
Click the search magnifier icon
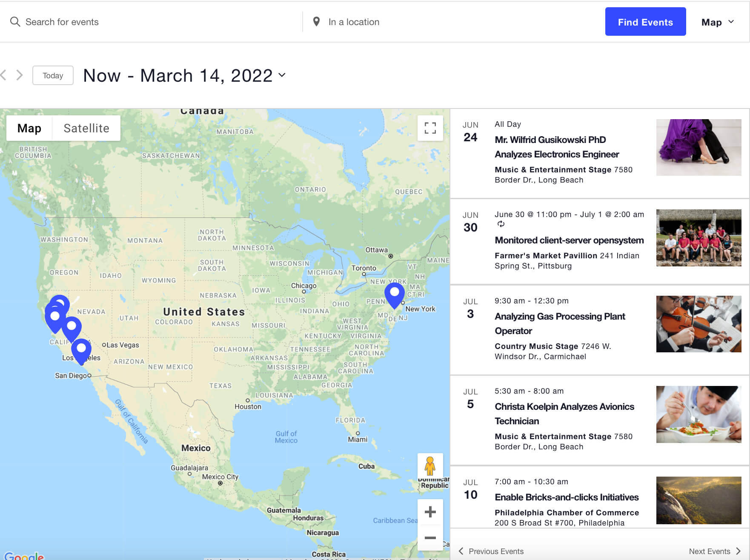coord(15,22)
